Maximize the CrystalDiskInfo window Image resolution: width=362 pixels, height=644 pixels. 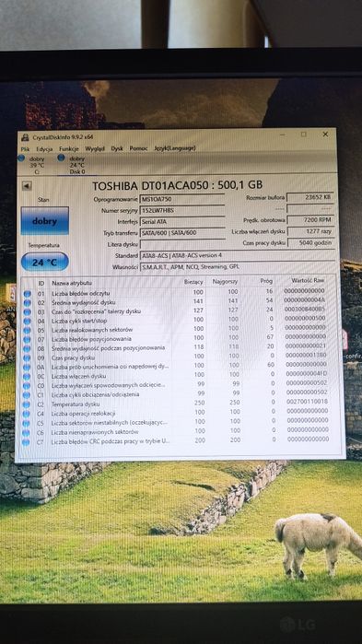coord(304,135)
